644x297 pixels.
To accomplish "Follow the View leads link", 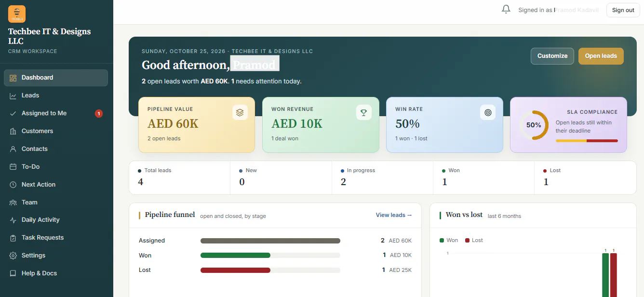I will coord(394,215).
